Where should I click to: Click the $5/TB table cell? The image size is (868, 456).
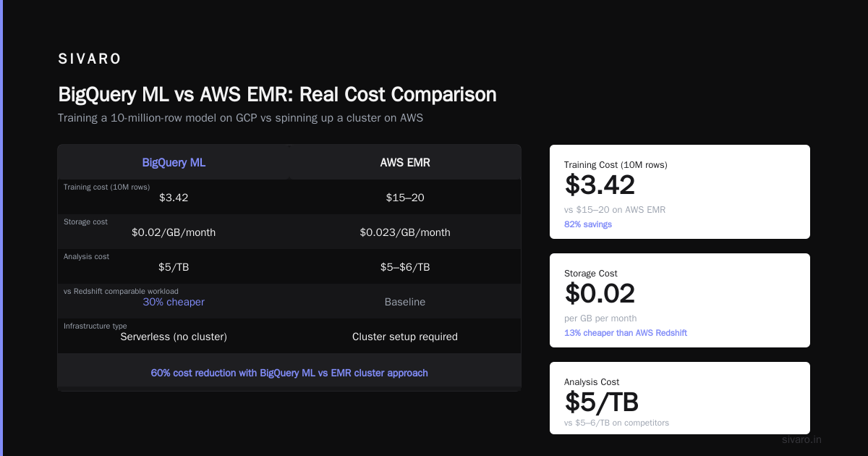point(174,267)
